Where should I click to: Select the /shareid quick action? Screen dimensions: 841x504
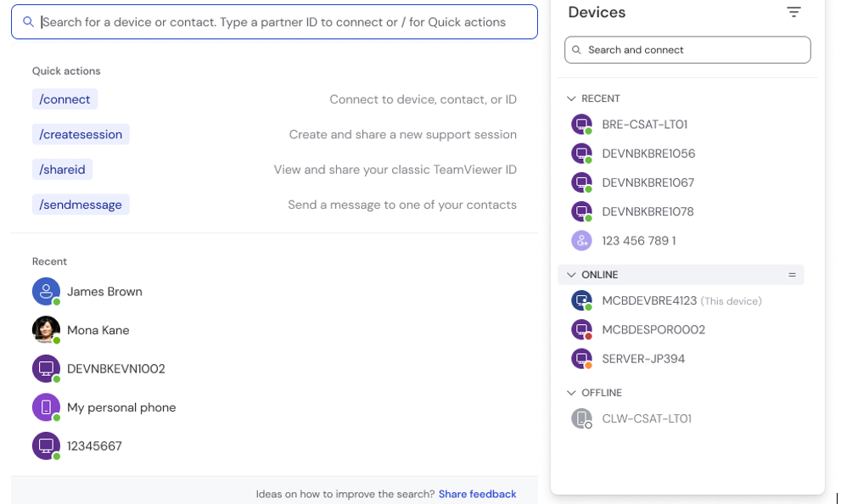pos(62,170)
